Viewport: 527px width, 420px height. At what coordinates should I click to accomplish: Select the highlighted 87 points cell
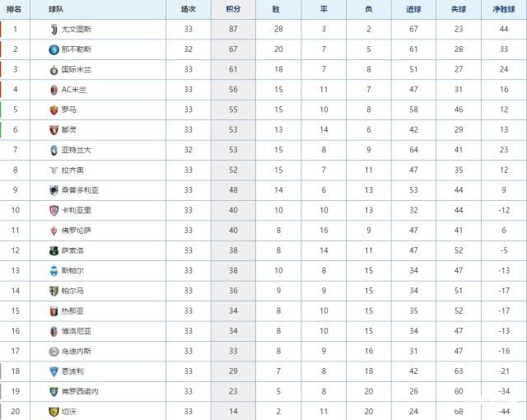pyautogui.click(x=233, y=29)
